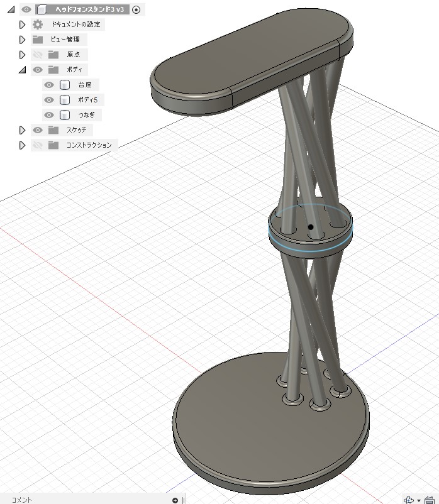This screenshot has height=504, width=439.
Task: Expand the ドキュメントの設定 node
Action: tap(22, 25)
